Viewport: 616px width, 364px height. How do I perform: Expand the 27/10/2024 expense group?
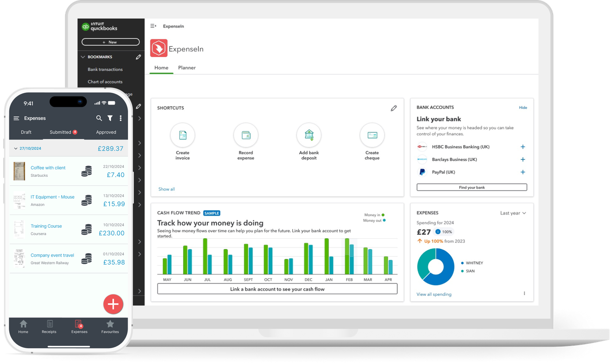tap(15, 148)
